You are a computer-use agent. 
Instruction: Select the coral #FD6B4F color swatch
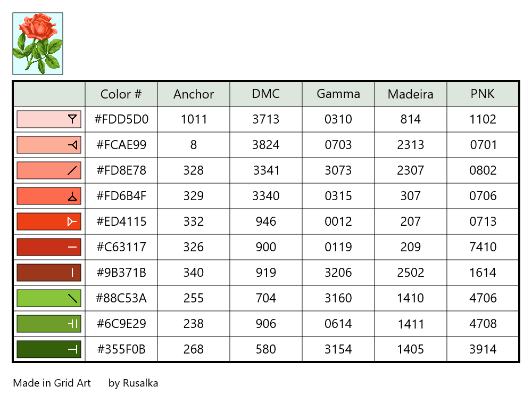49,196
